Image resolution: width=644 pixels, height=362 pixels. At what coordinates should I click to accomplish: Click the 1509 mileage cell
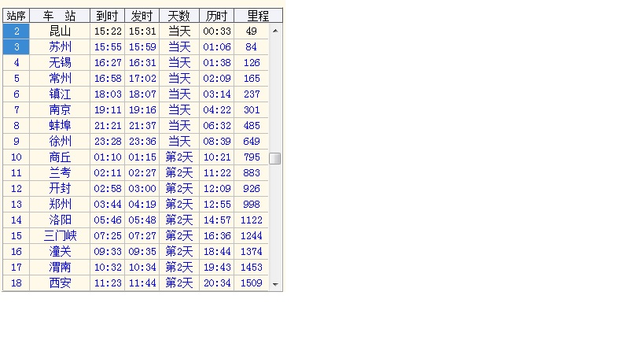point(251,283)
